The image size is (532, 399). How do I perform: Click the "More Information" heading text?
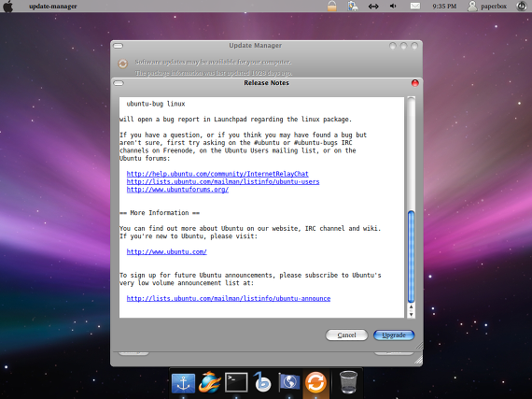coord(160,213)
